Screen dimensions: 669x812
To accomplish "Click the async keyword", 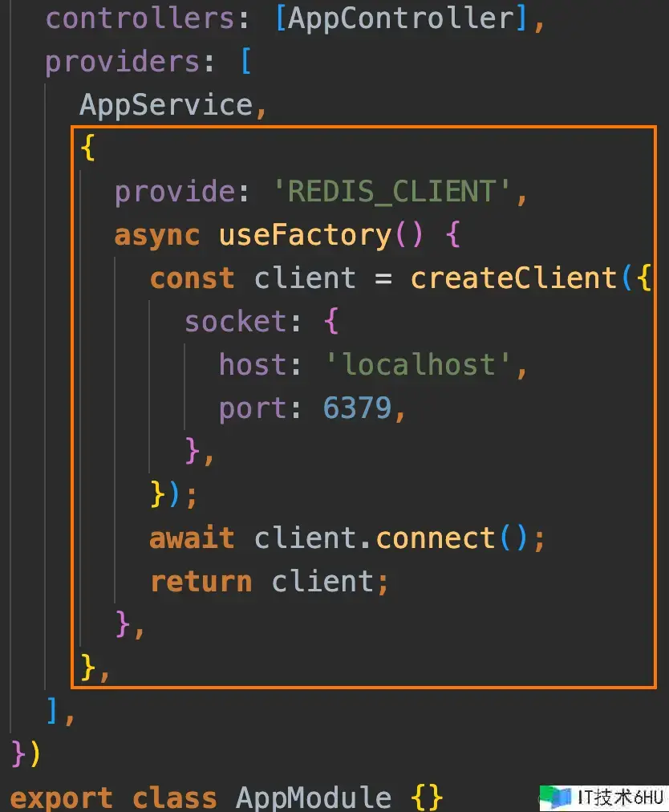I will tap(157, 235).
